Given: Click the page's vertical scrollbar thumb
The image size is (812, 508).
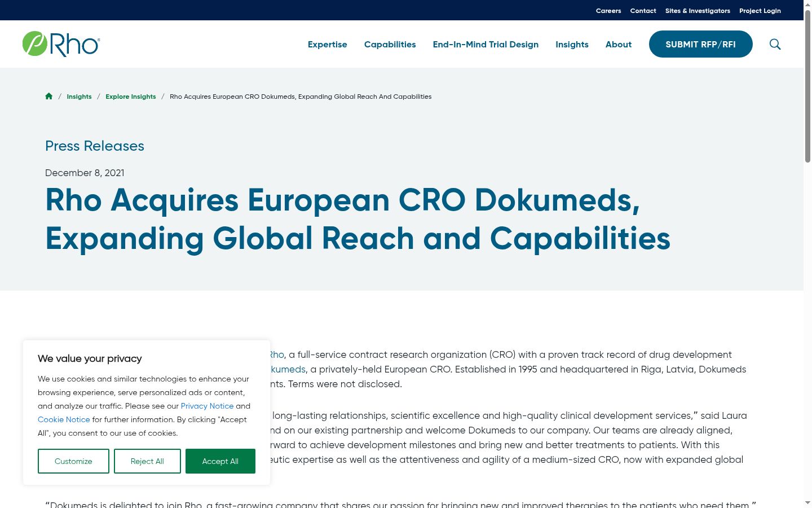Looking at the screenshot, I should pos(807,86).
